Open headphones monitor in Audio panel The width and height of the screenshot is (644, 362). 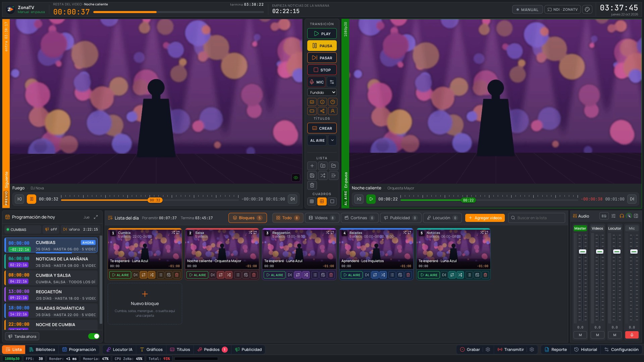[622, 216]
